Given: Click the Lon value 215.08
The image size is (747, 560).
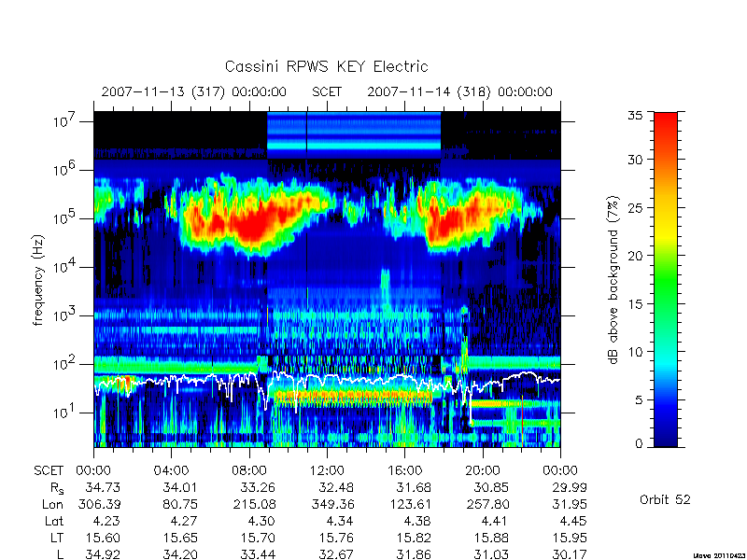Looking at the screenshot, I should click(x=254, y=504).
